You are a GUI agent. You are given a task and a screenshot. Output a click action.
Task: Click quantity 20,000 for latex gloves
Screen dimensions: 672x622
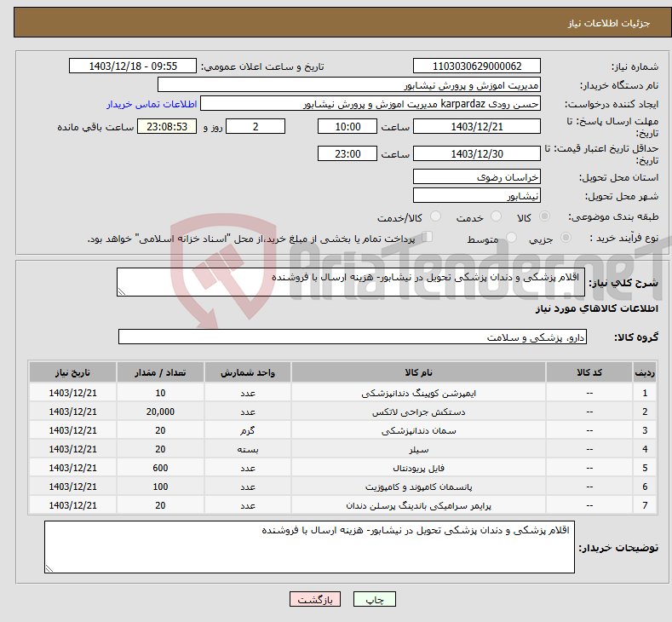(x=160, y=412)
